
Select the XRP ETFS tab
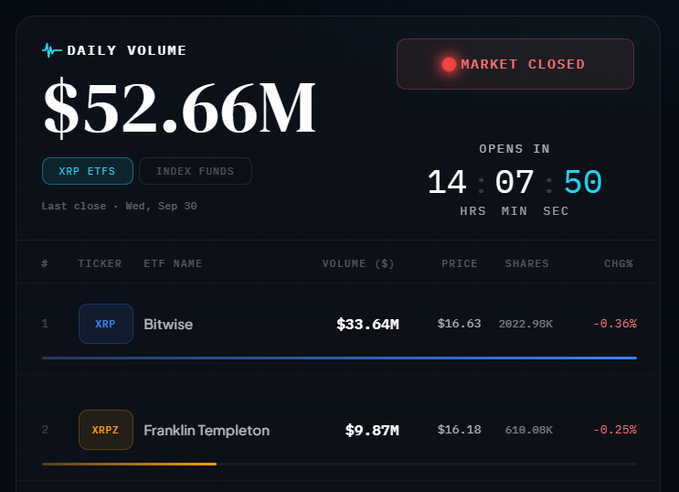pos(87,171)
